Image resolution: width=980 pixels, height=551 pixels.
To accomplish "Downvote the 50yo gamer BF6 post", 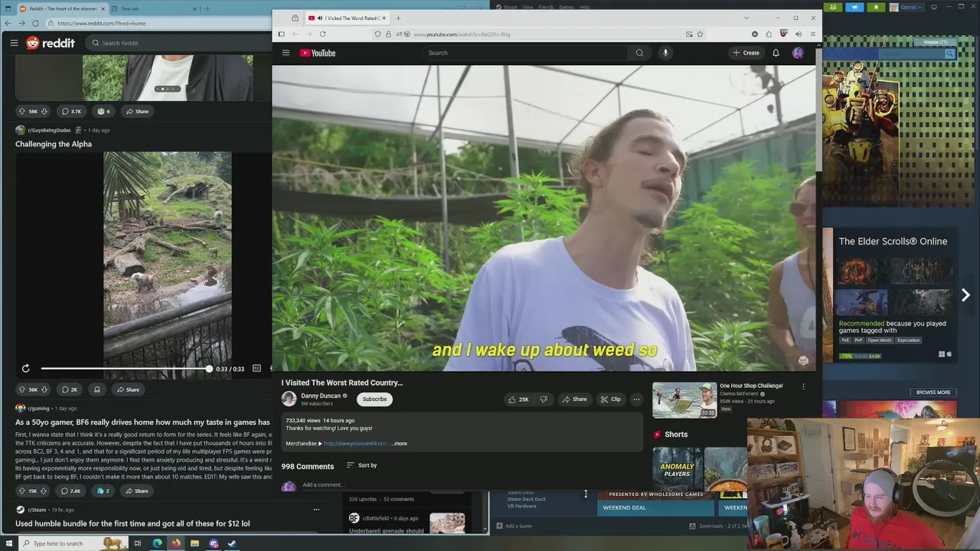I will click(x=44, y=491).
